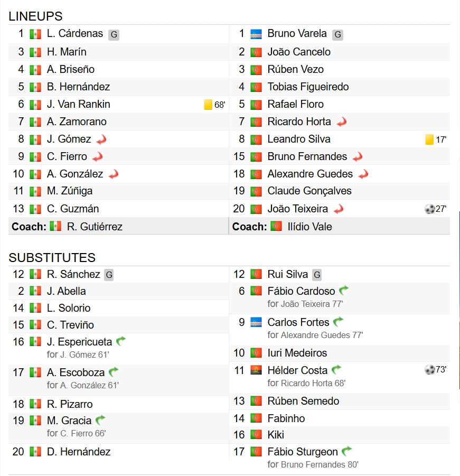460x476 pixels.
Task: Open substitute Iuri Medeiros
Action: click(297, 353)
